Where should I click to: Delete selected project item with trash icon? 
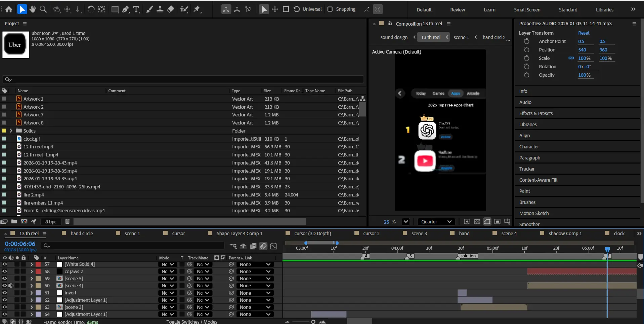(x=67, y=221)
